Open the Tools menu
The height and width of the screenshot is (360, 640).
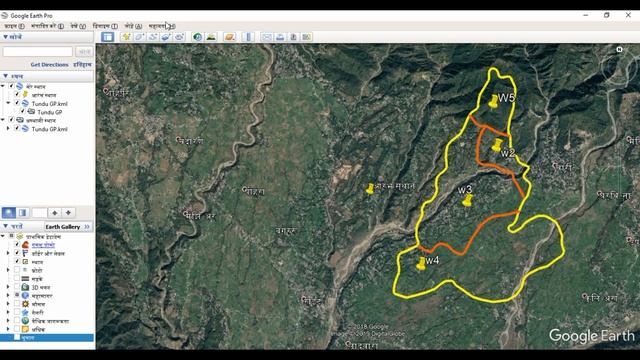click(x=105, y=26)
